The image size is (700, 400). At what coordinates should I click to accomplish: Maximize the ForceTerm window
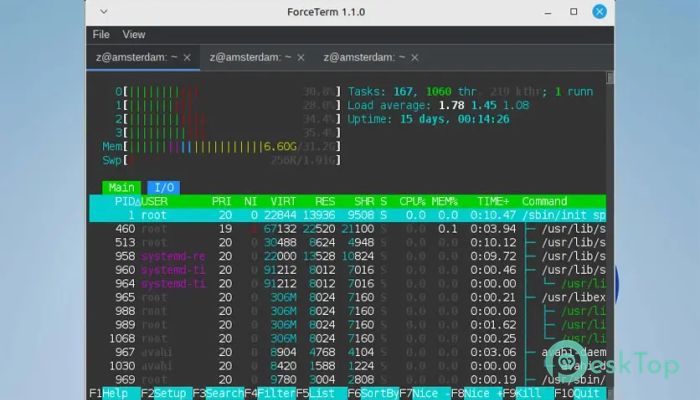click(x=574, y=12)
